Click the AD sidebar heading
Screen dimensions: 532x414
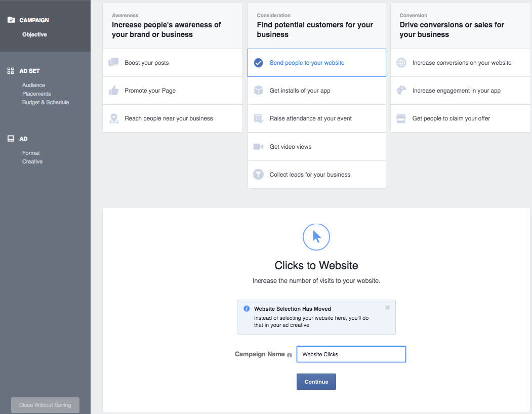coord(23,139)
